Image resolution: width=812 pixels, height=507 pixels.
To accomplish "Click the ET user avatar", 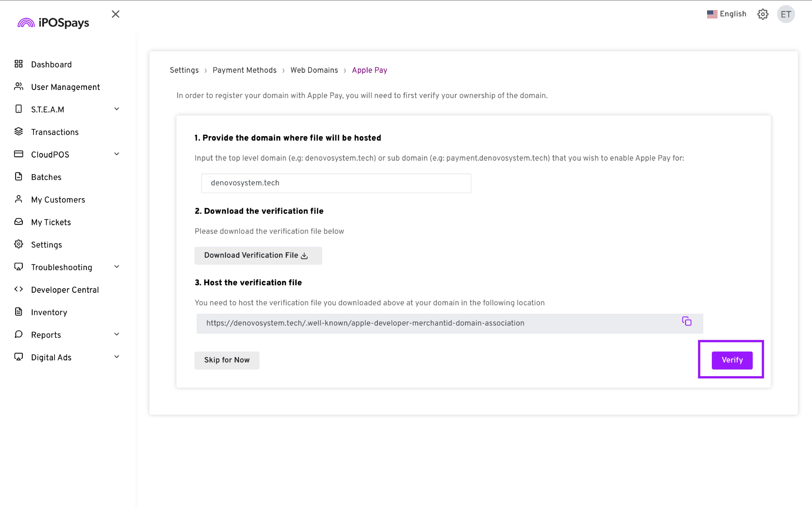I will [x=786, y=14].
